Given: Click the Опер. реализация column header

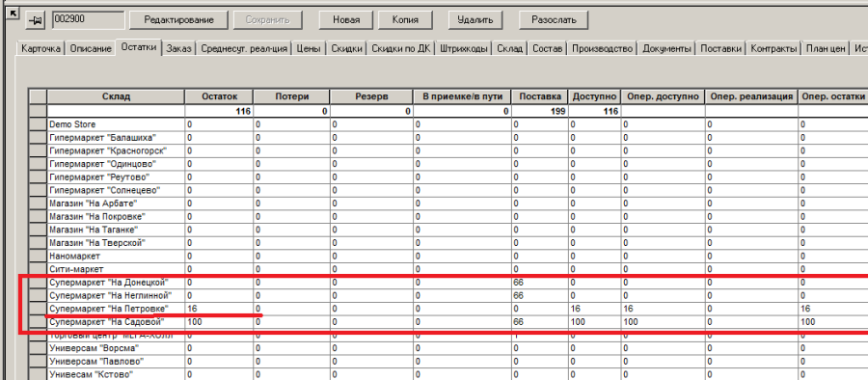Looking at the screenshot, I should pos(751,96).
